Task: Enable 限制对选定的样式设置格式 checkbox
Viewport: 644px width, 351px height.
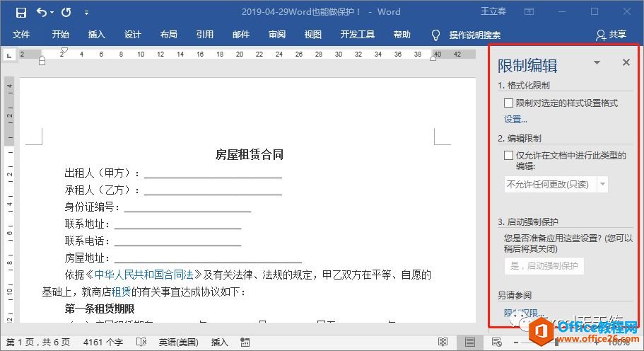Action: (509, 103)
